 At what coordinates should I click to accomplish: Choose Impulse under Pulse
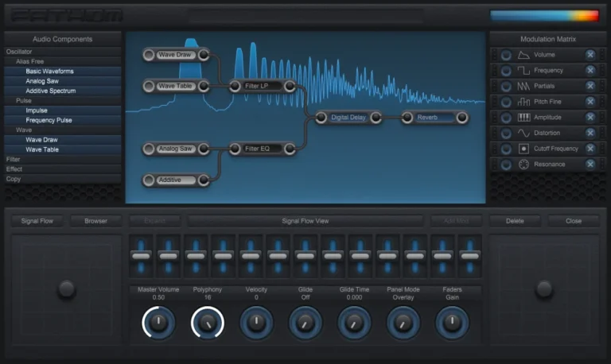(62, 110)
